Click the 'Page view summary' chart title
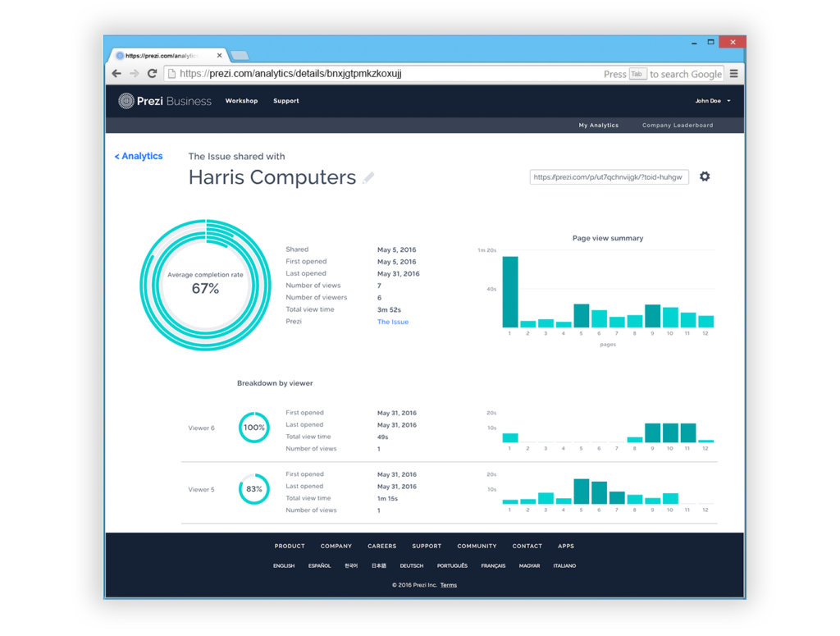Image resolution: width=840 pixels, height=636 pixels. [608, 238]
